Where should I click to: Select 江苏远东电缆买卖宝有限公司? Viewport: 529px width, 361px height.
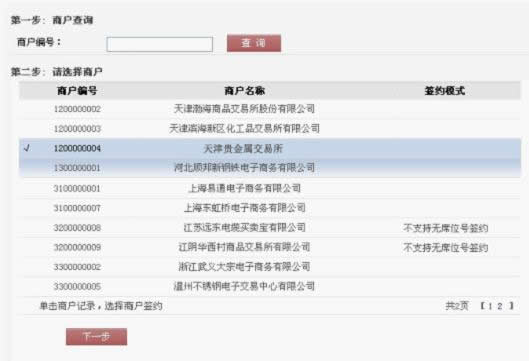pyautogui.click(x=244, y=227)
